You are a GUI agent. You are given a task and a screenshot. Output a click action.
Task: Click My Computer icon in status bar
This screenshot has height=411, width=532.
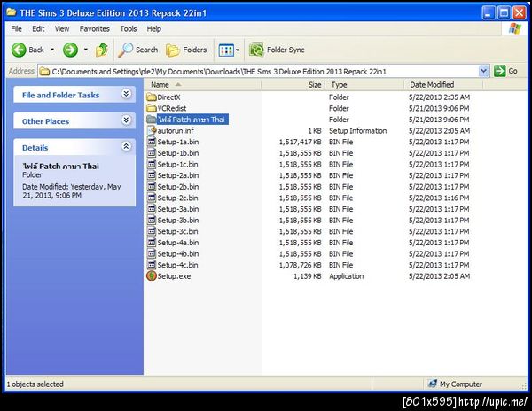click(x=433, y=384)
